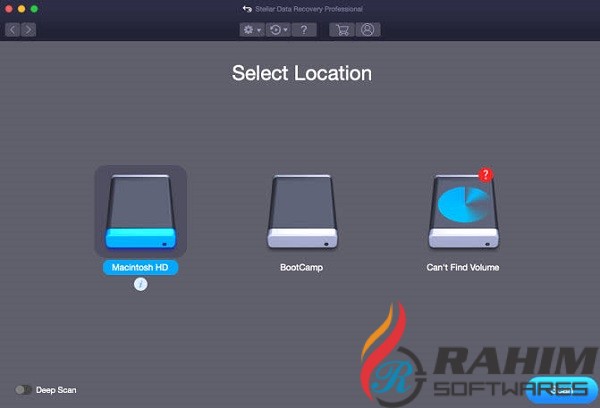
Task: Open the settings gear menu
Action: click(252, 30)
